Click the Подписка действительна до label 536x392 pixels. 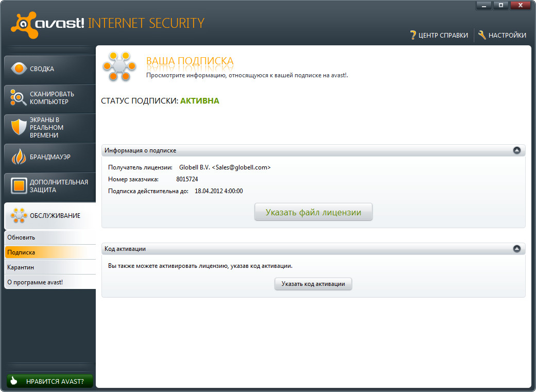tap(148, 191)
